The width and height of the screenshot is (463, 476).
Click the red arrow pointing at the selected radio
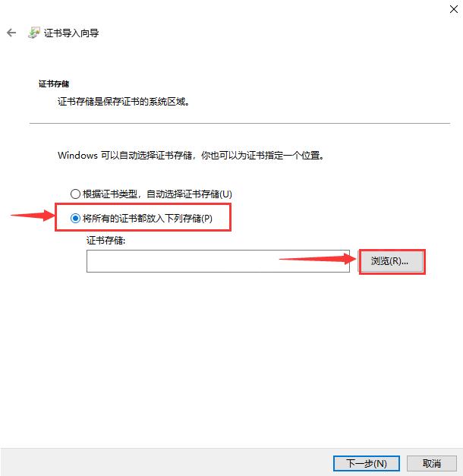coord(33,216)
